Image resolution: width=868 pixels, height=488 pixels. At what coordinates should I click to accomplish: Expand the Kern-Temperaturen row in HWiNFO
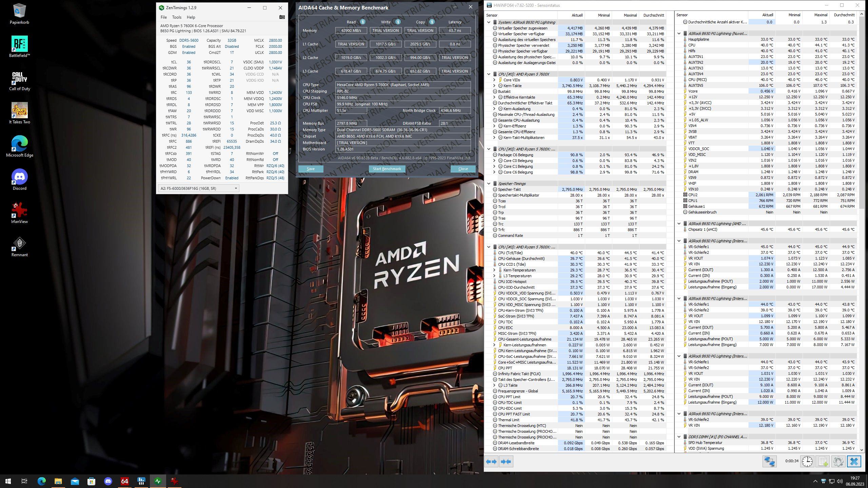pyautogui.click(x=494, y=270)
